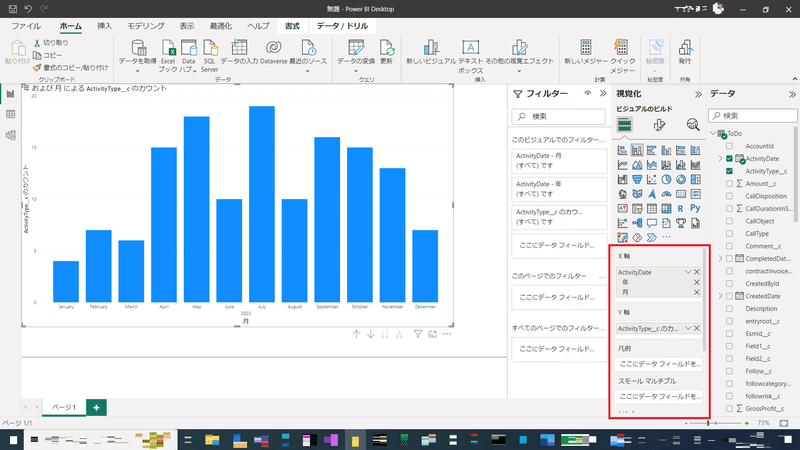Collapse the ToDo table tree
Screen dimensions: 800x450
713,133
